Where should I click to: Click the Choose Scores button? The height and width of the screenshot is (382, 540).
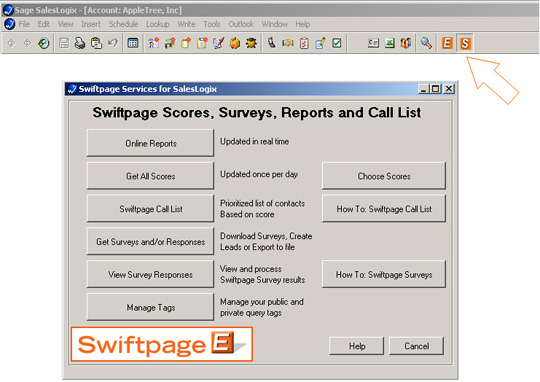click(384, 176)
